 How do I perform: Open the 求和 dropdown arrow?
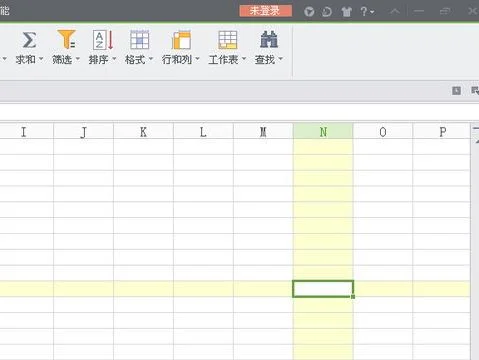tap(41, 59)
